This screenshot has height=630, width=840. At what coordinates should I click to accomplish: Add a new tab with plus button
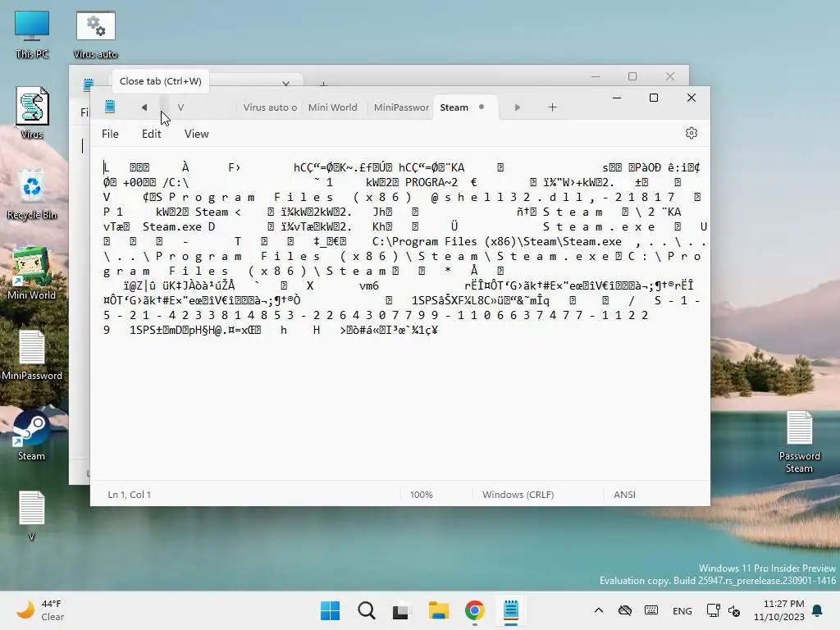[552, 107]
